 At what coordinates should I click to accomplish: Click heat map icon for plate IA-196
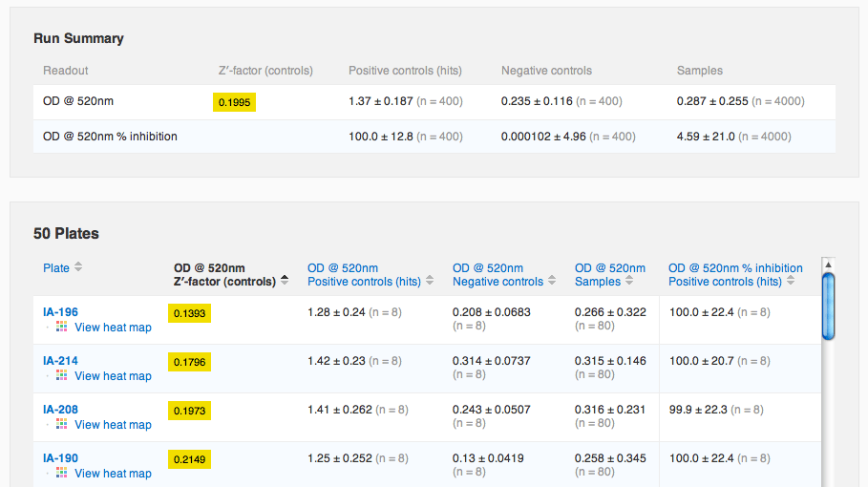(61, 328)
